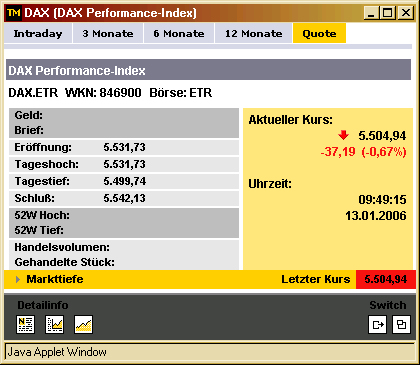This screenshot has height=365, width=420.
Task: Click the TM logo in title bar
Action: click(x=14, y=13)
